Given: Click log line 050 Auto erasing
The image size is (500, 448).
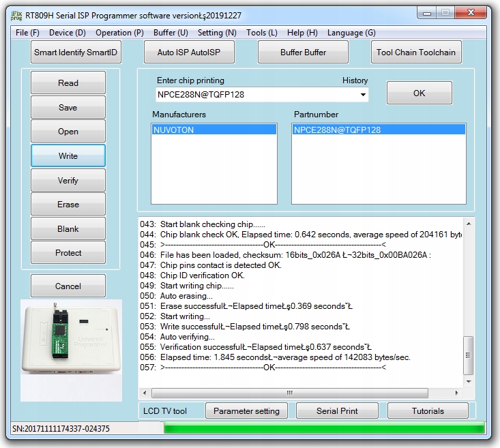Looking at the screenshot, I should coord(177,296).
